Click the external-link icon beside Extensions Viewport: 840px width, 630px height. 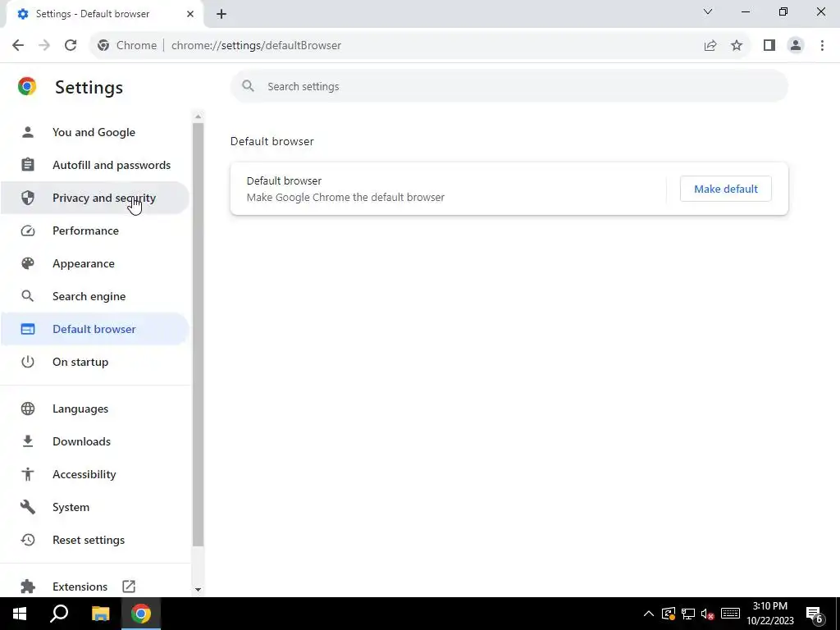129,586
